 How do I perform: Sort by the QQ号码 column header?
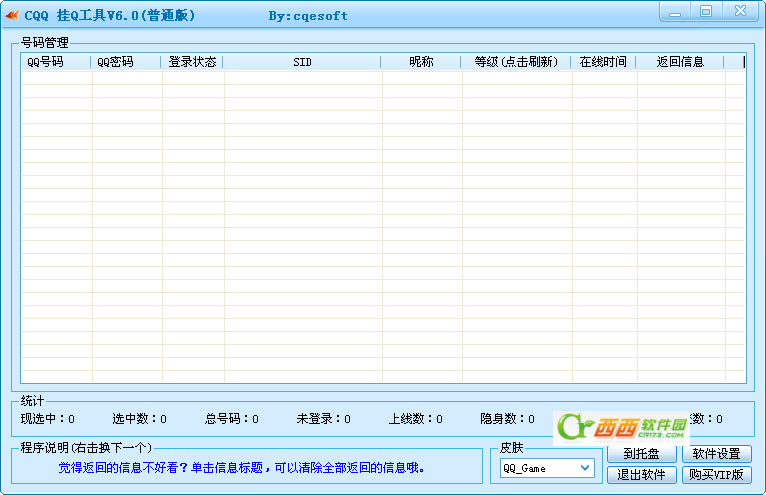point(56,62)
